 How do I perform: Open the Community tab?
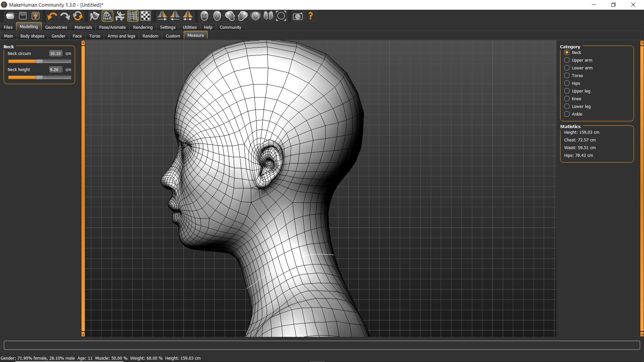[x=230, y=27]
